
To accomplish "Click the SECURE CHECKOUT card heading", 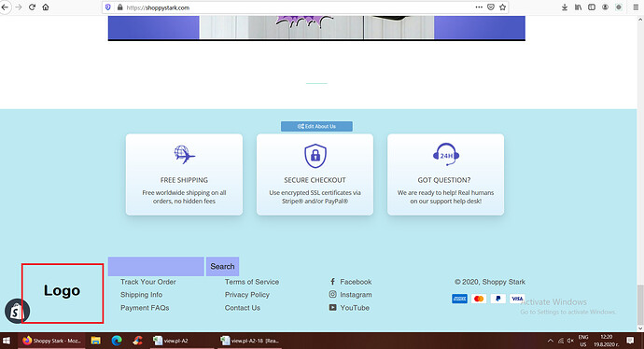I will (x=315, y=180).
